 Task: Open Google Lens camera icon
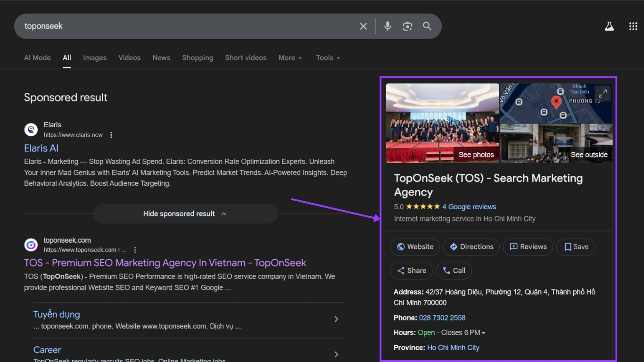(407, 26)
